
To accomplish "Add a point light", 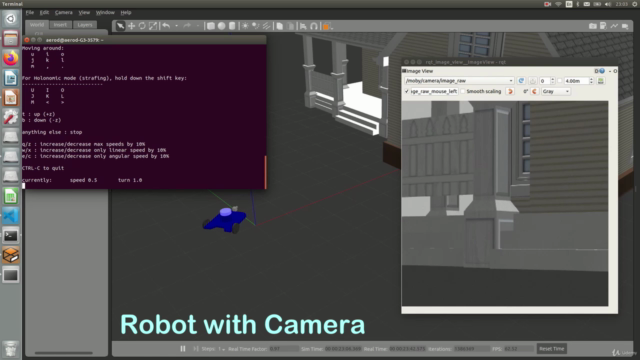I will click(245, 26).
